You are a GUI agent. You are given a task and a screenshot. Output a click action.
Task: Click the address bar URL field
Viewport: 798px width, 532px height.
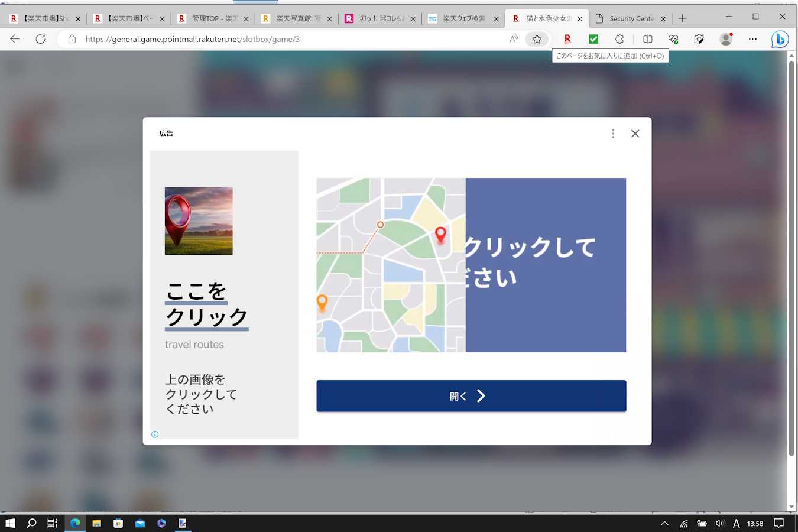coord(290,39)
